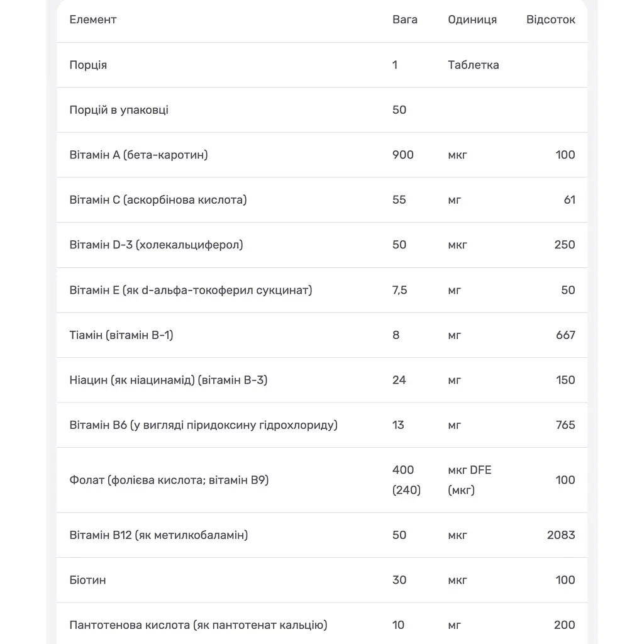Image resolution: width=644 pixels, height=644 pixels.
Task: Click the 667 percent value
Action: pyautogui.click(x=565, y=335)
